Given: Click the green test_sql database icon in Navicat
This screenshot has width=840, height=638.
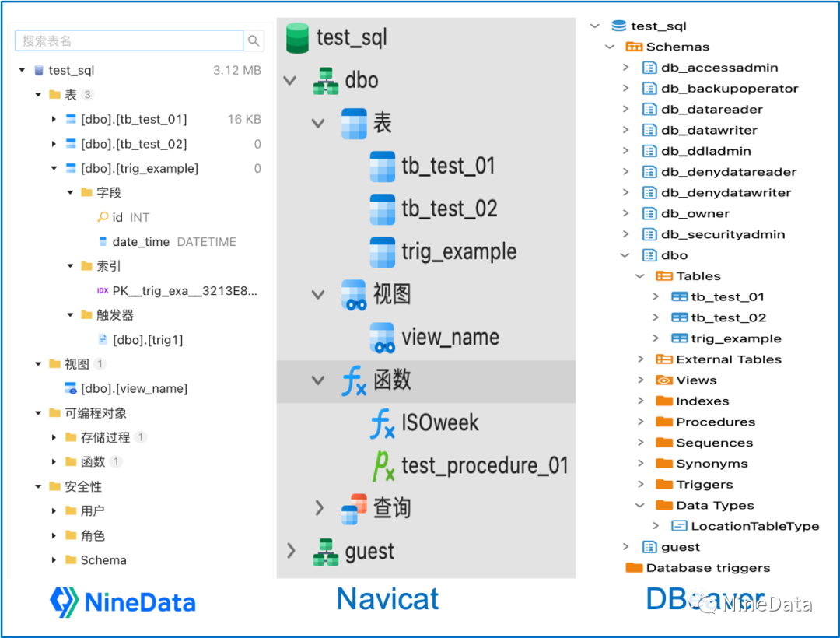Looking at the screenshot, I should 297,38.
